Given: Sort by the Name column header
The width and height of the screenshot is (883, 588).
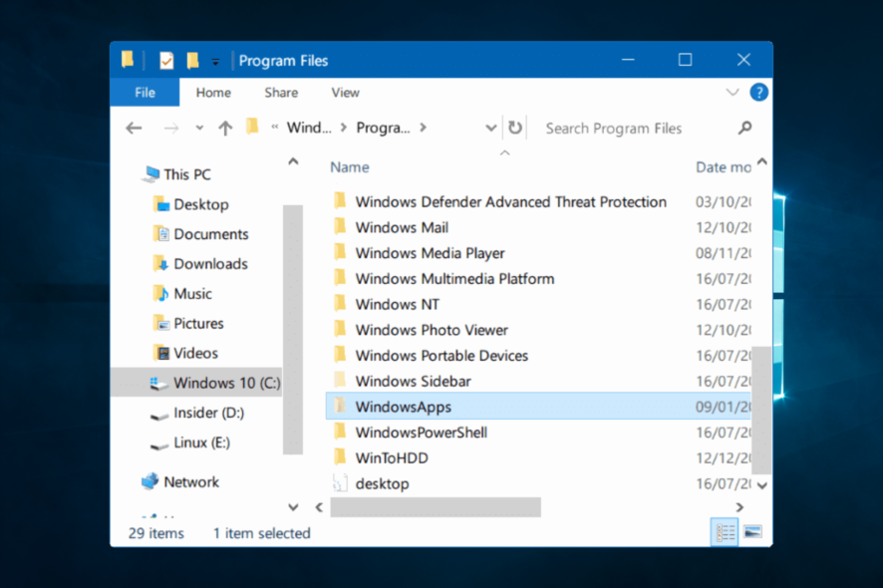Looking at the screenshot, I should [x=349, y=167].
